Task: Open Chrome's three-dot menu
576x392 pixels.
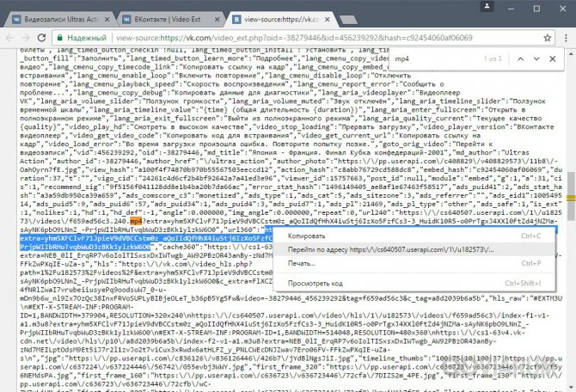Action: click(566, 38)
